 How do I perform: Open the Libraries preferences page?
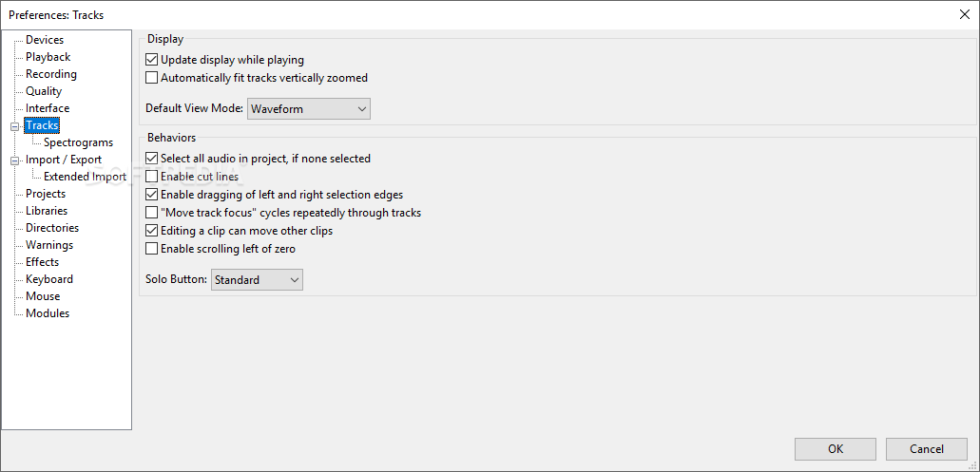(x=47, y=211)
